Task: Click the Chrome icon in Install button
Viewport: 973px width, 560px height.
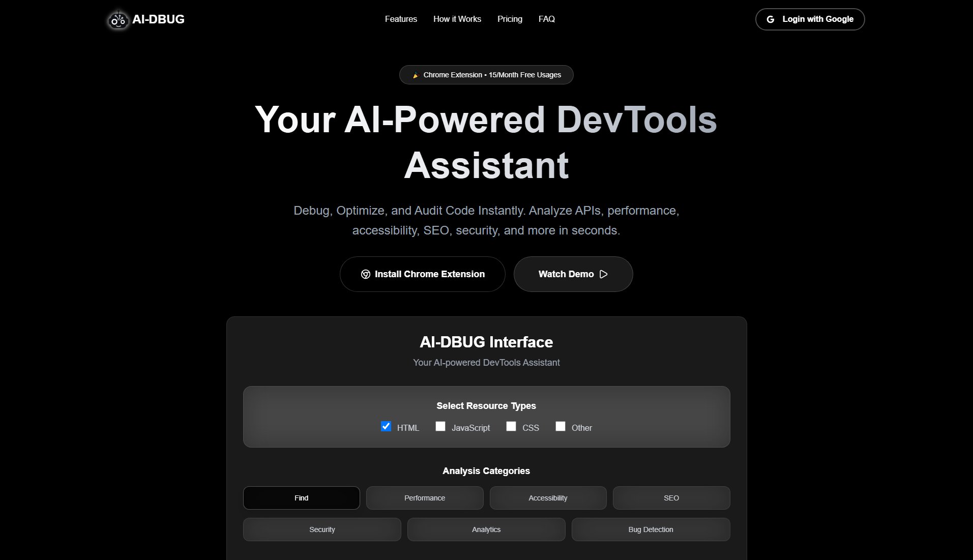Action: (365, 274)
